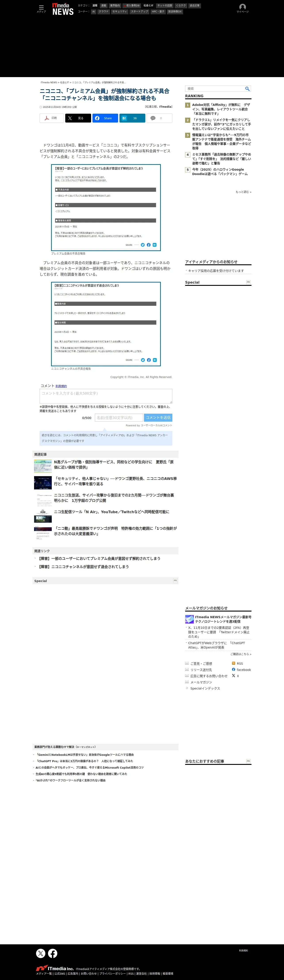Open ranking item 2 ドラクエ1 article
The image size is (284, 980).
221,124
